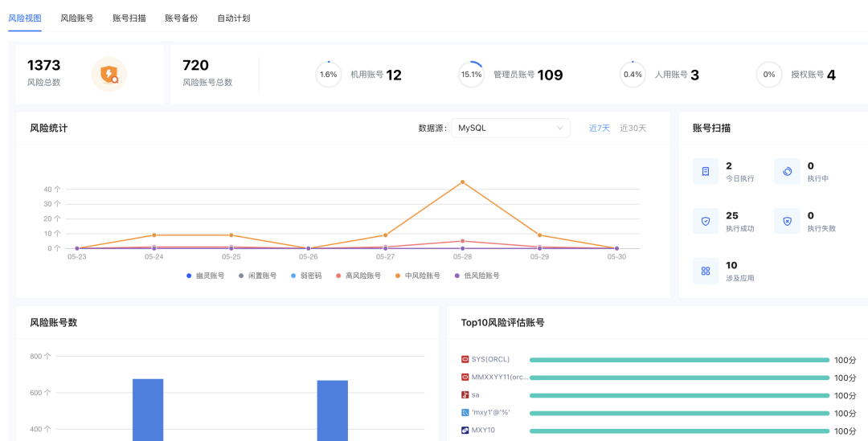Open the 账号备份 tab
Viewport: 868px width, 441px height.
click(x=181, y=18)
